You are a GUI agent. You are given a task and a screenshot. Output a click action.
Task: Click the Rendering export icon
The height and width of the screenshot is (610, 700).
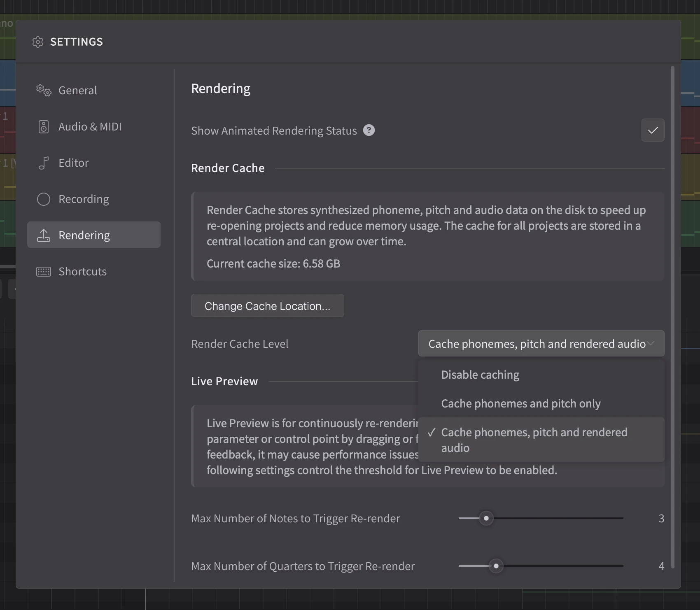click(44, 235)
